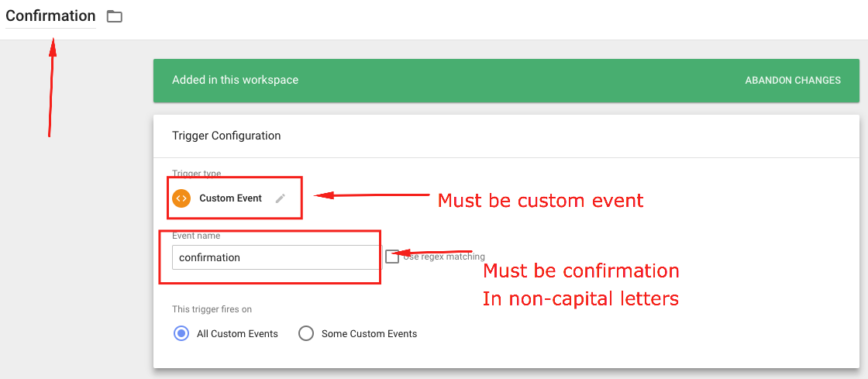868x379 pixels.
Task: Focus the Event name field containing confirmation
Action: click(x=274, y=257)
